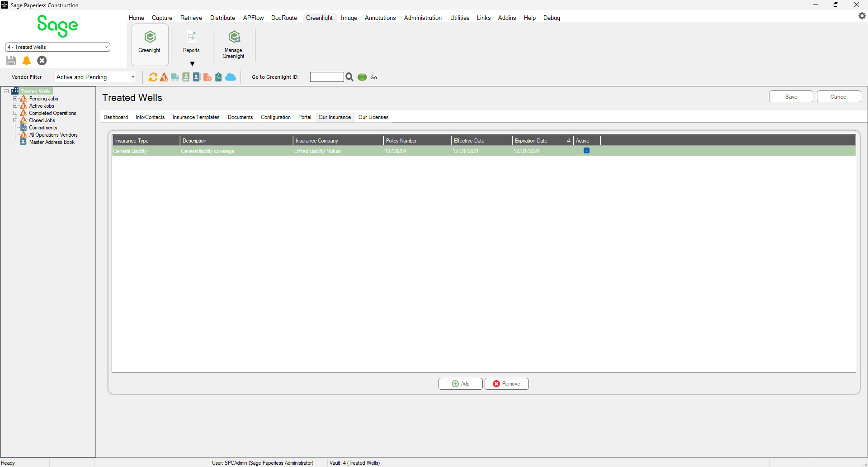Click the Insurance Type column header

(x=146, y=141)
